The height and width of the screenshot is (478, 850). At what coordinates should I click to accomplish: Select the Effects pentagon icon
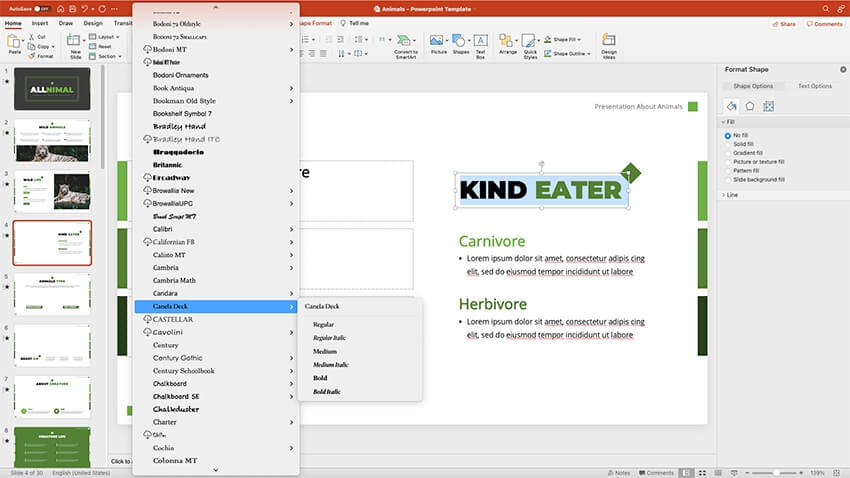coord(750,106)
